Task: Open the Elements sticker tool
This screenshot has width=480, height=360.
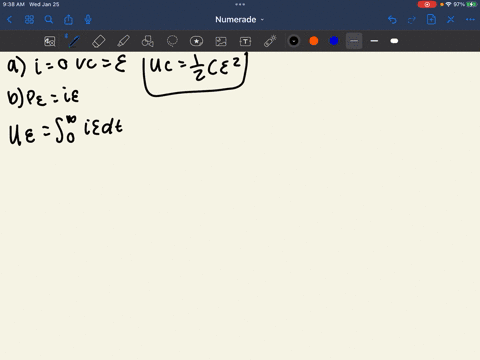Action: pos(196,41)
